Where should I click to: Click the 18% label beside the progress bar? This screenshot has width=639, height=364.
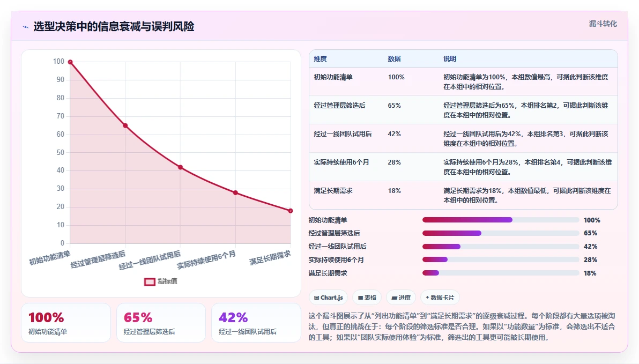point(590,273)
